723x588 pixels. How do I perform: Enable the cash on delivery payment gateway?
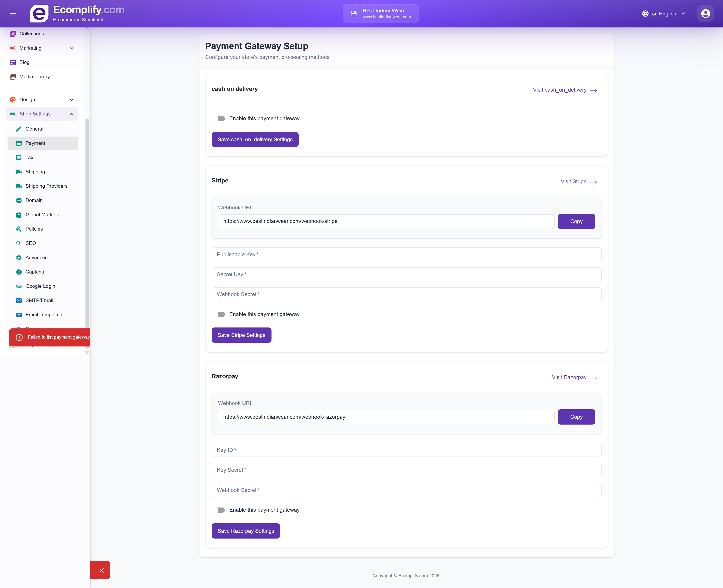220,119
